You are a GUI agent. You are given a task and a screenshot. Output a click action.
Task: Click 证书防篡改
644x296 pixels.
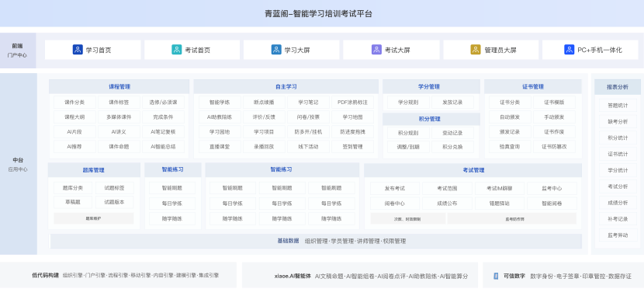pos(554,146)
